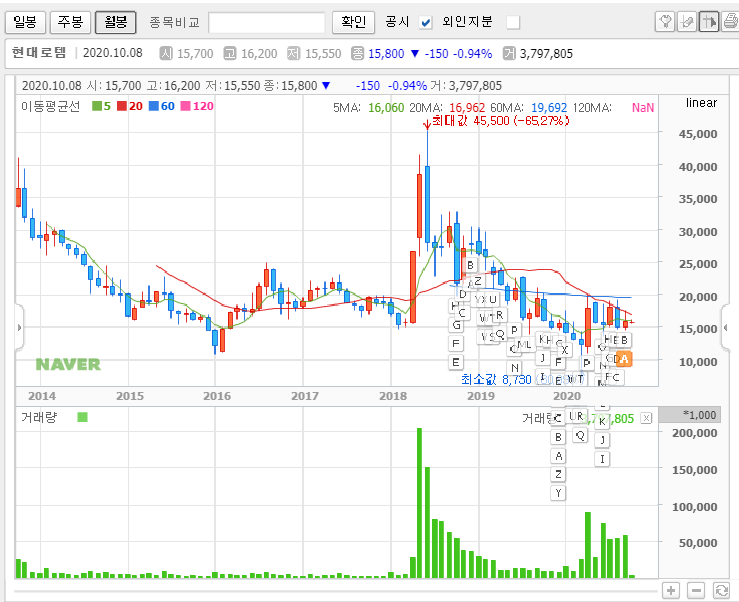Expand the left side panel arrow

tap(19, 327)
